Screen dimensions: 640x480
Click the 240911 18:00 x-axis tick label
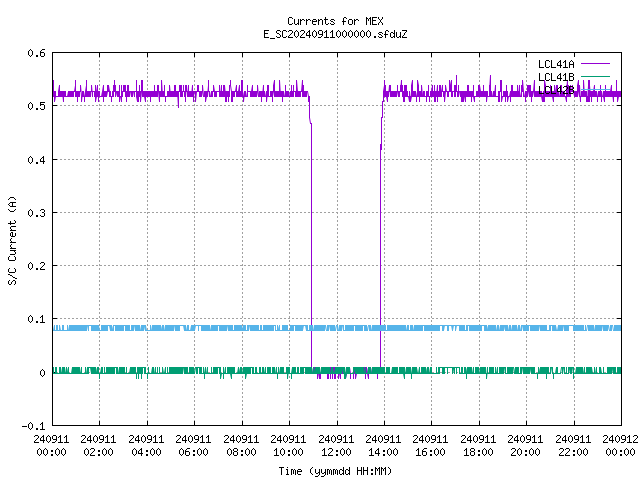478,446
